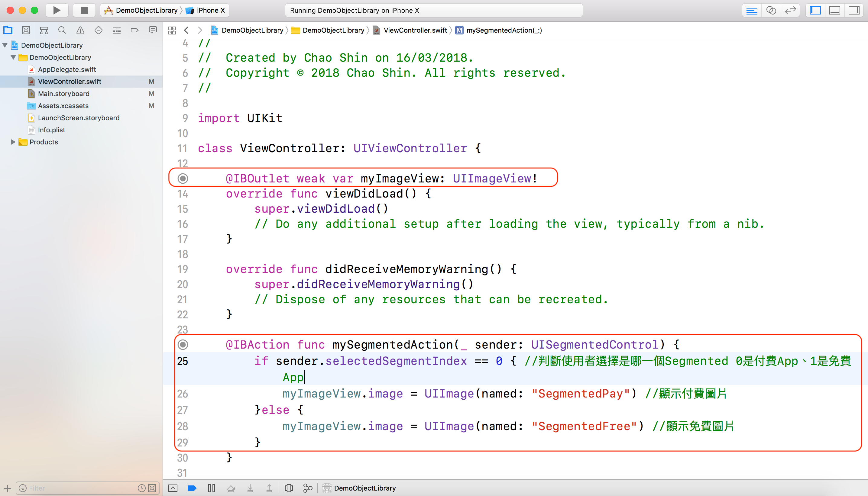The height and width of the screenshot is (496, 868).
Task: Open the Report navigator
Action: click(153, 30)
